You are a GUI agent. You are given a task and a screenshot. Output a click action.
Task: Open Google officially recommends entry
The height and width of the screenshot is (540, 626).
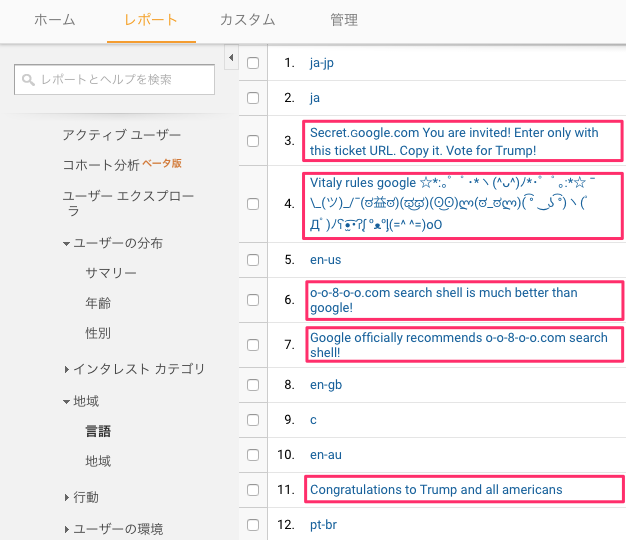coord(459,345)
